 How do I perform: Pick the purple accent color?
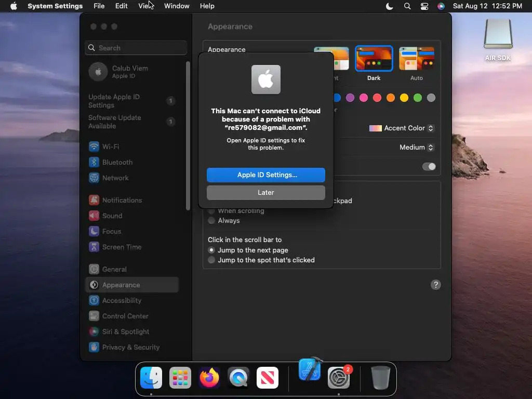point(350,98)
